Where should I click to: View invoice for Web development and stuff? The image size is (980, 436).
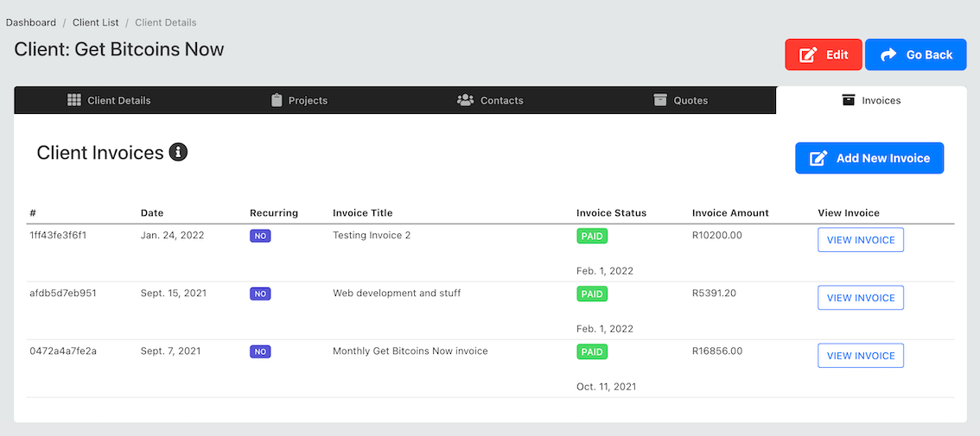(861, 298)
